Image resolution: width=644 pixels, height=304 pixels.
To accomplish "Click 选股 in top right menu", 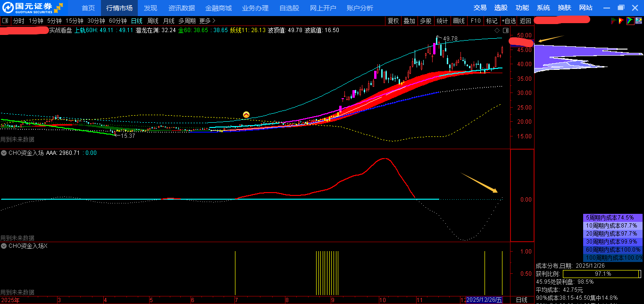I will pos(501,8).
